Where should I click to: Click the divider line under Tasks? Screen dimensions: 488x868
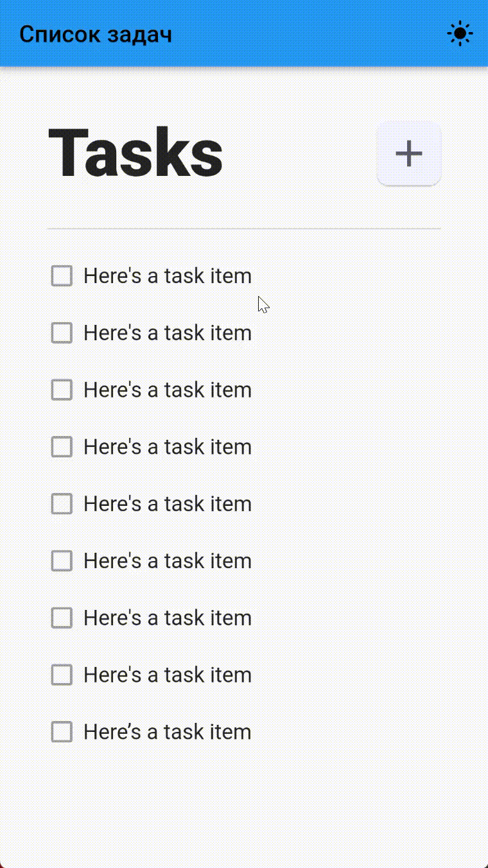pos(244,229)
